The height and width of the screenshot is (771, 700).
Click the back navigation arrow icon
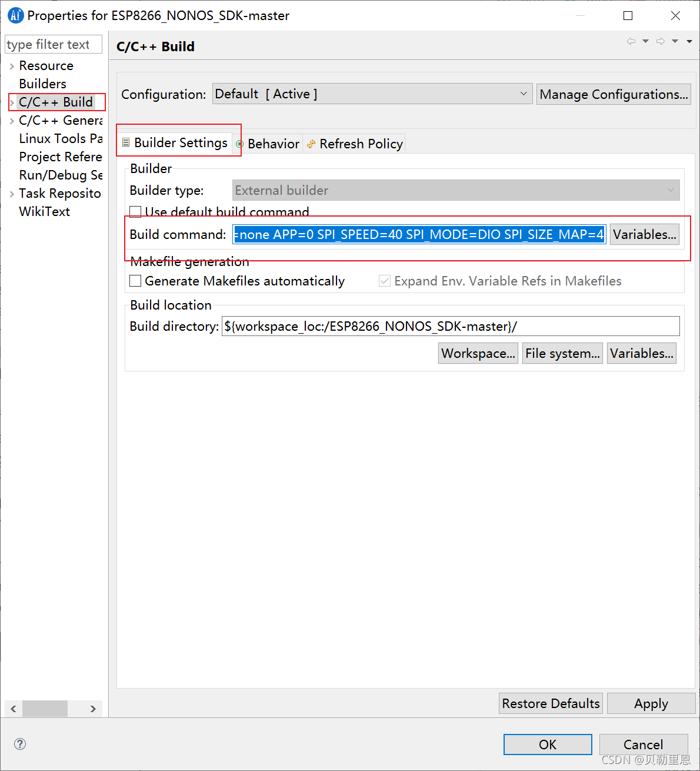coord(631,41)
